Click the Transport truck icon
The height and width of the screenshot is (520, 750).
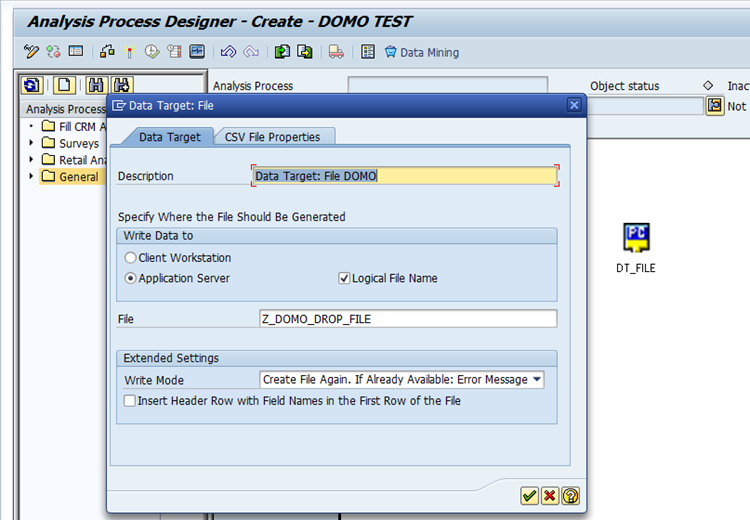click(336, 52)
